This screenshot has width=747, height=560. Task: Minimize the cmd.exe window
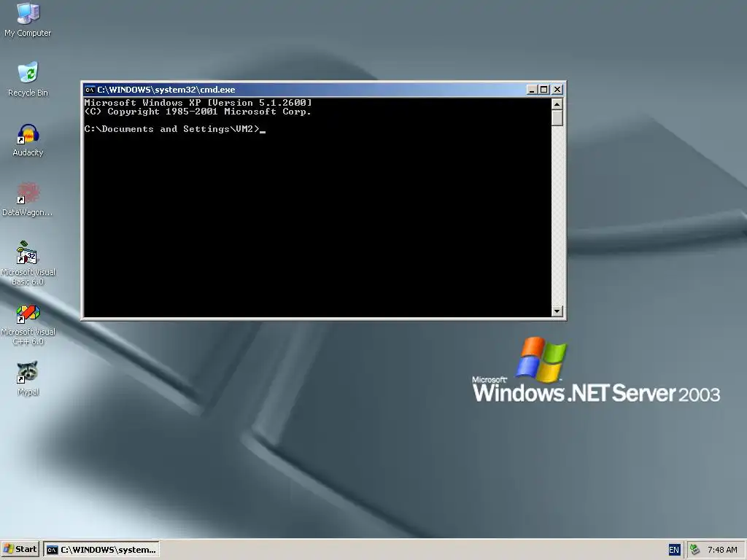[532, 90]
